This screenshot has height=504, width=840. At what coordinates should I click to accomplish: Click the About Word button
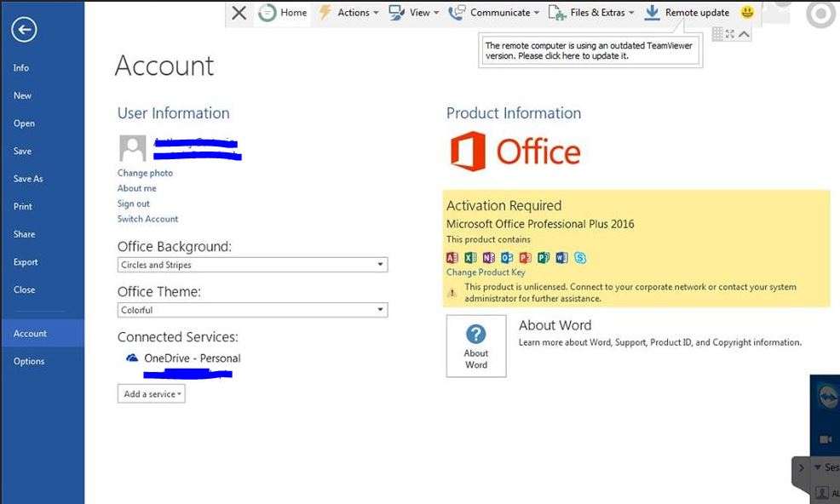pos(476,346)
